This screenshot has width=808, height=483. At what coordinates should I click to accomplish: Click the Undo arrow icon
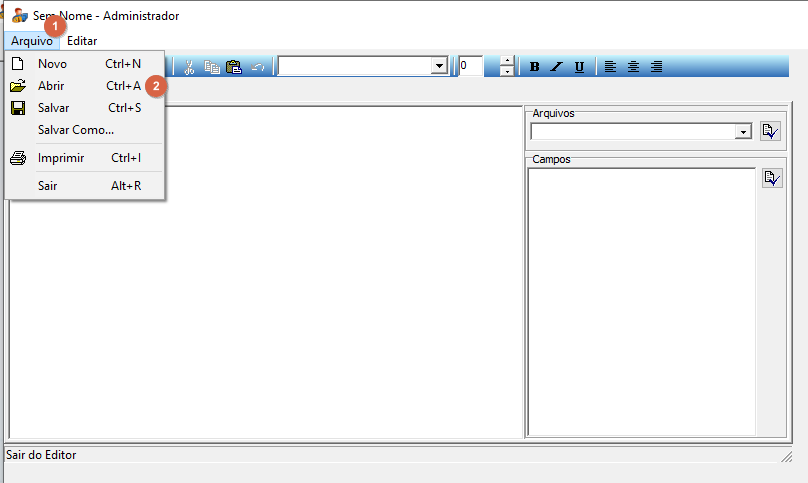258,67
